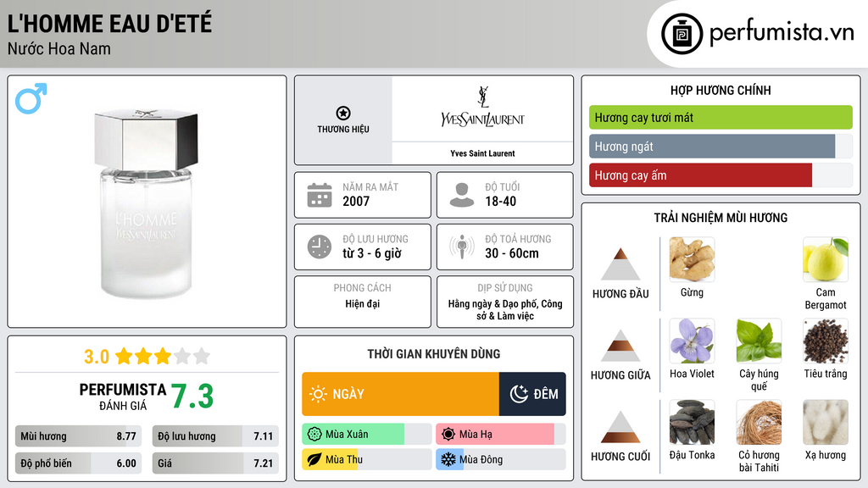The width and height of the screenshot is (868, 488).
Task: Click the Hương cay tươi mát accord bar
Action: pos(721,118)
